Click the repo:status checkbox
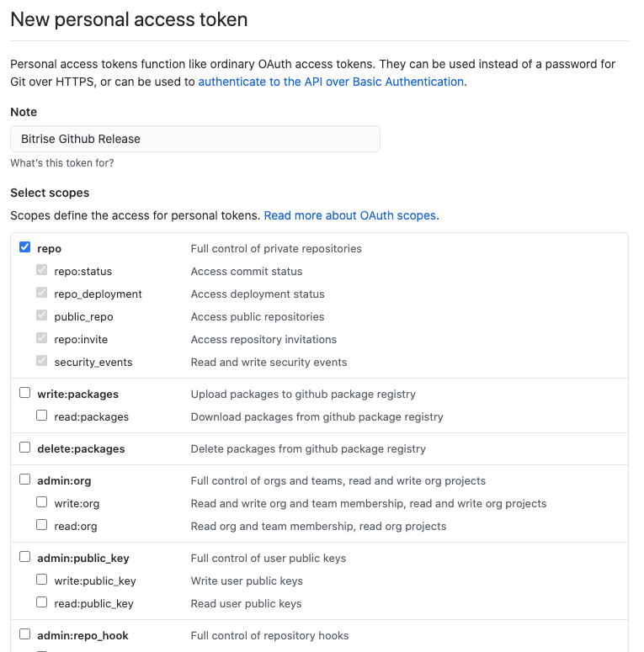This screenshot has height=652, width=644. 42,271
